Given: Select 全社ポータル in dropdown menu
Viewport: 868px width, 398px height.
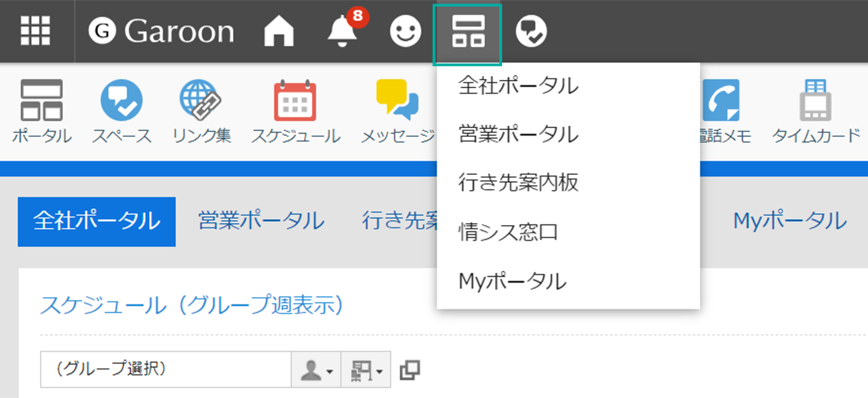Looking at the screenshot, I should (x=568, y=86).
